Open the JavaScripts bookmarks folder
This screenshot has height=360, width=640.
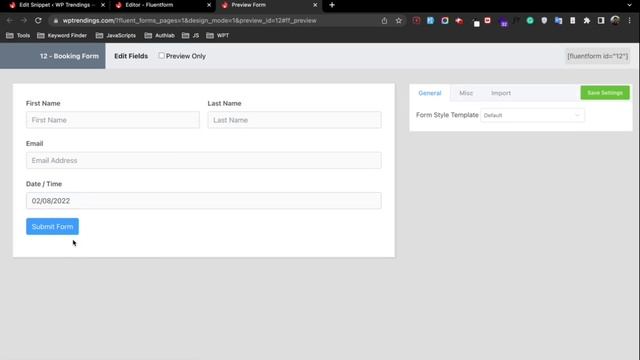(116, 36)
